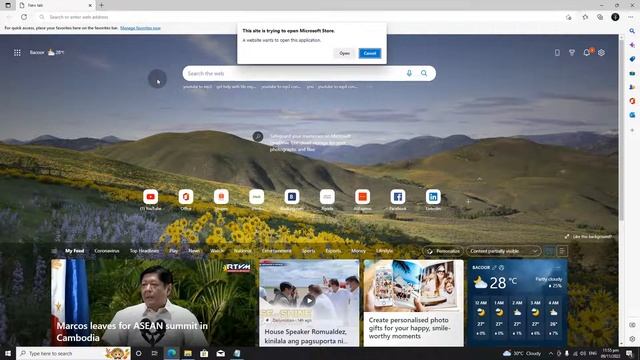The width and height of the screenshot is (640, 360).
Task: Open Task View on the taskbar
Action: (154, 353)
